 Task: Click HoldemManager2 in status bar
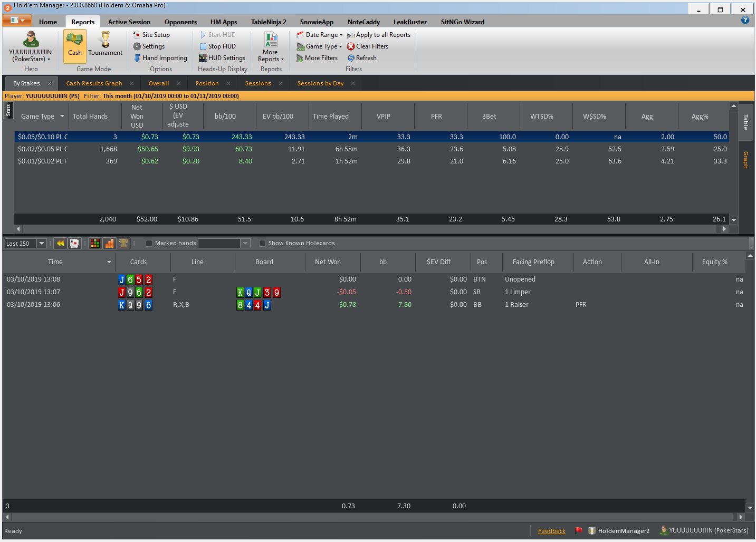click(619, 531)
